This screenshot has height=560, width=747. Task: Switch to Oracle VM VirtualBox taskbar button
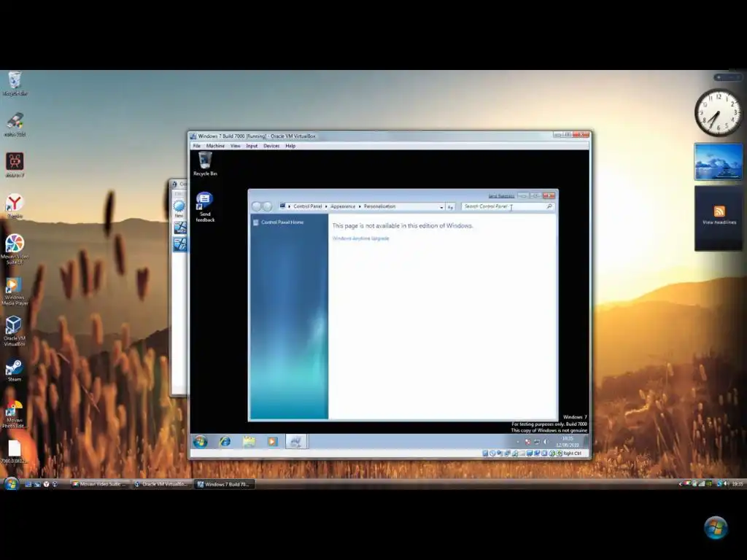161,484
